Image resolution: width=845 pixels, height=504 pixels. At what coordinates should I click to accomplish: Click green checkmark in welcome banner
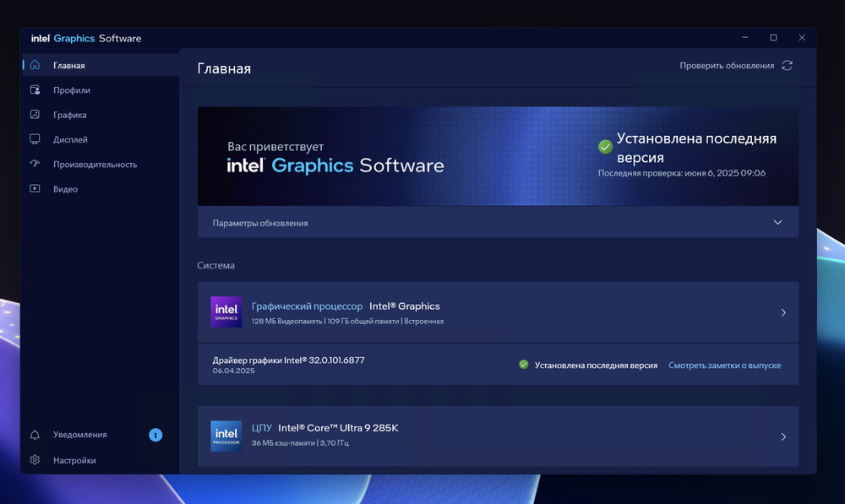pos(605,146)
